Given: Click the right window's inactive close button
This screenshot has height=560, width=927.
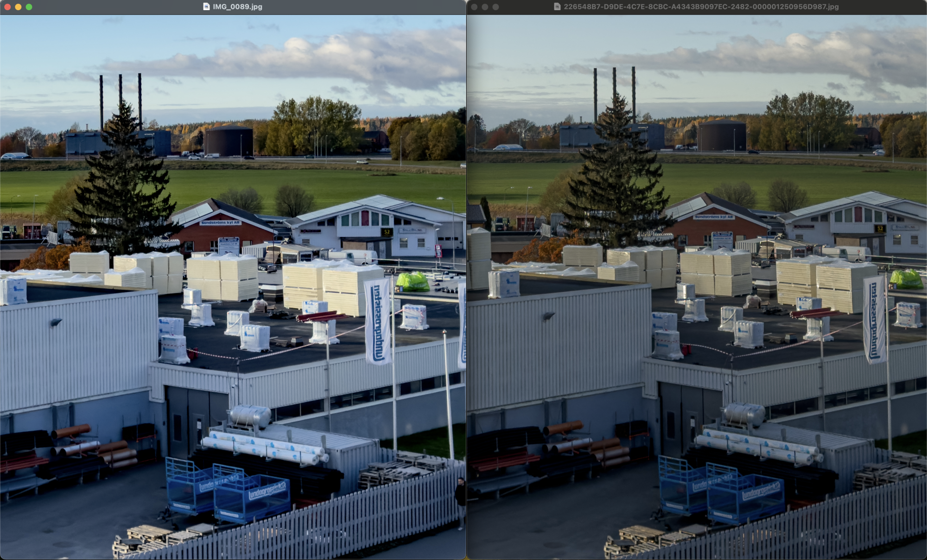Looking at the screenshot, I should click(474, 7).
